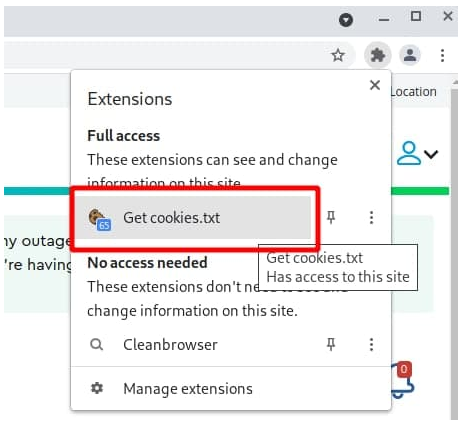Click the Cleanbrowser magnifier icon

pyautogui.click(x=97, y=344)
